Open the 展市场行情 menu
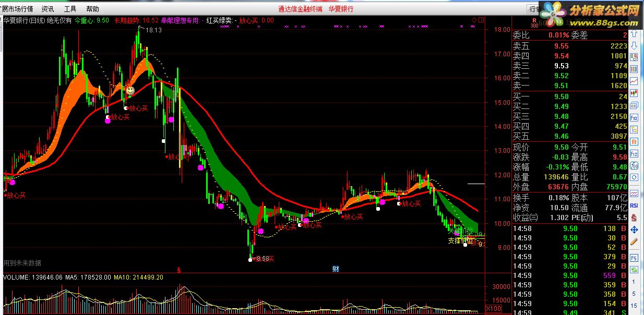The image size is (644, 315). point(17,9)
